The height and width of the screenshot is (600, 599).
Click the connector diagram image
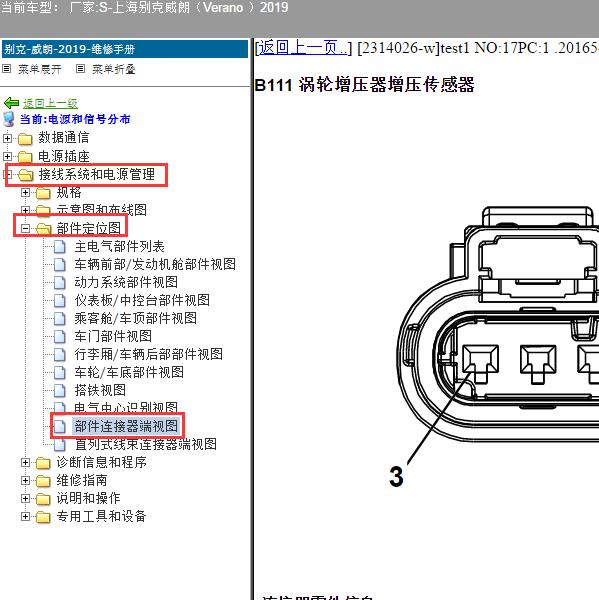[x=494, y=346]
